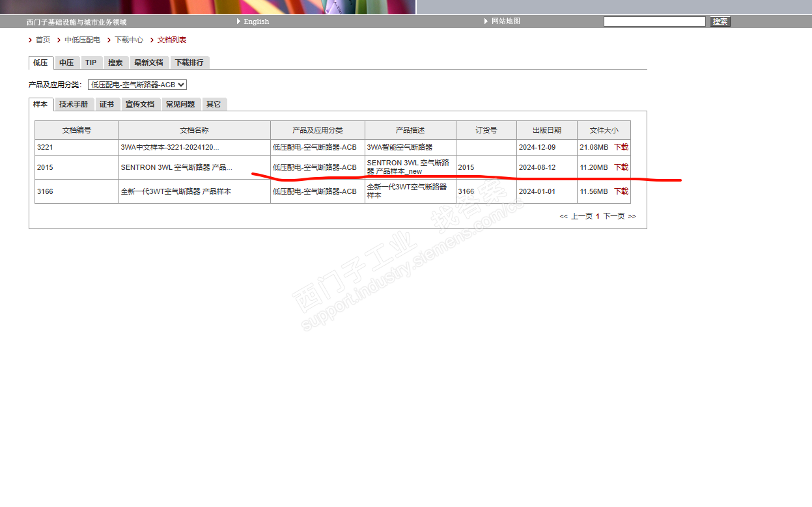Open the English language link
This screenshot has height=507, width=812.
[x=256, y=21]
